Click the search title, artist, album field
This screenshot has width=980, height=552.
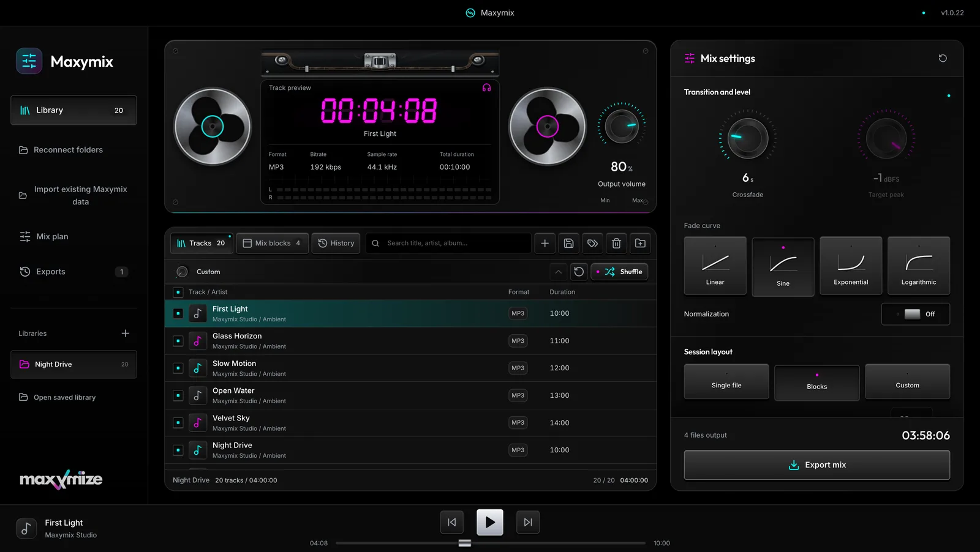[x=448, y=244]
